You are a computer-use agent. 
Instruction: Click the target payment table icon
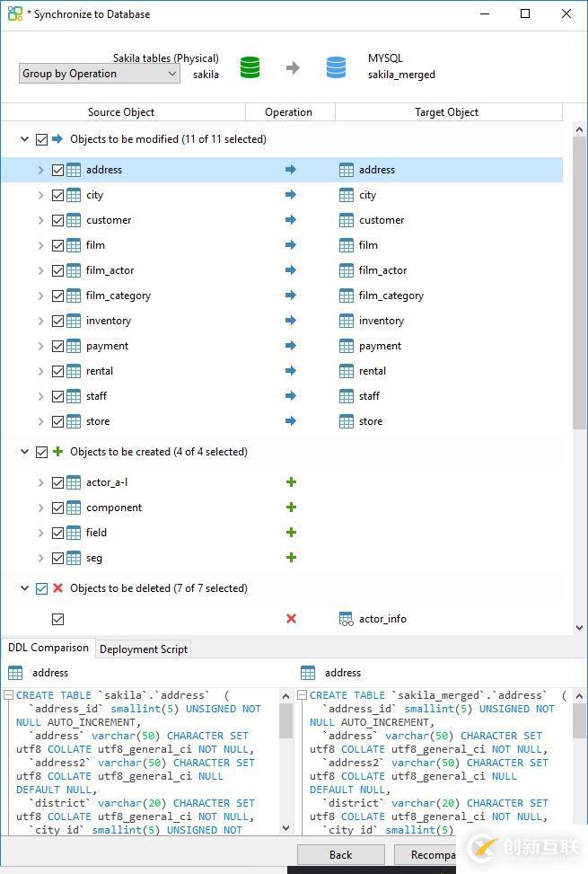coord(347,346)
